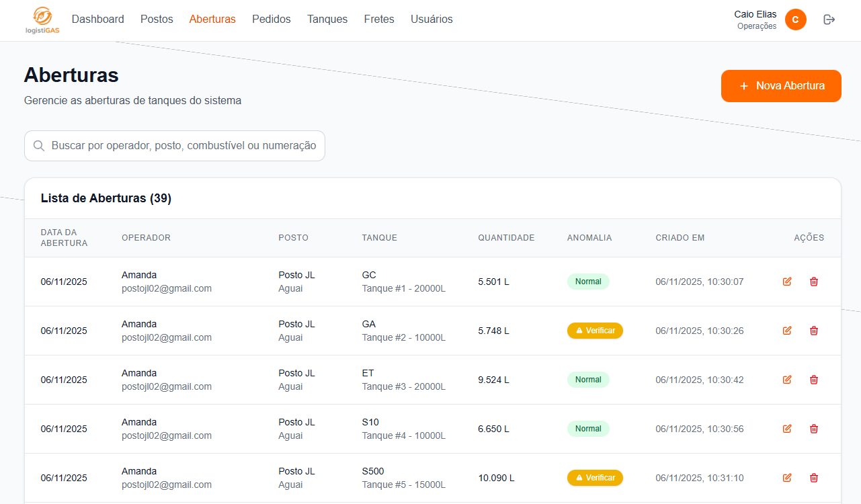Open the user avatar with letter C
Screen dimensions: 861x504
(795, 19)
